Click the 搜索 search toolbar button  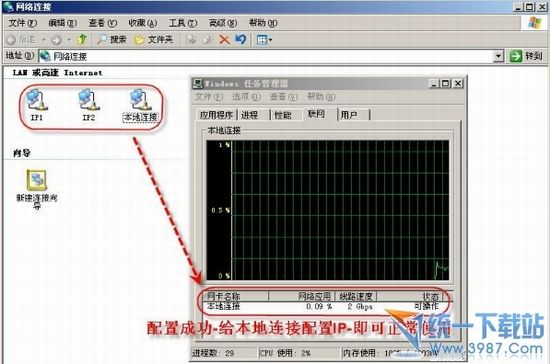click(111, 40)
